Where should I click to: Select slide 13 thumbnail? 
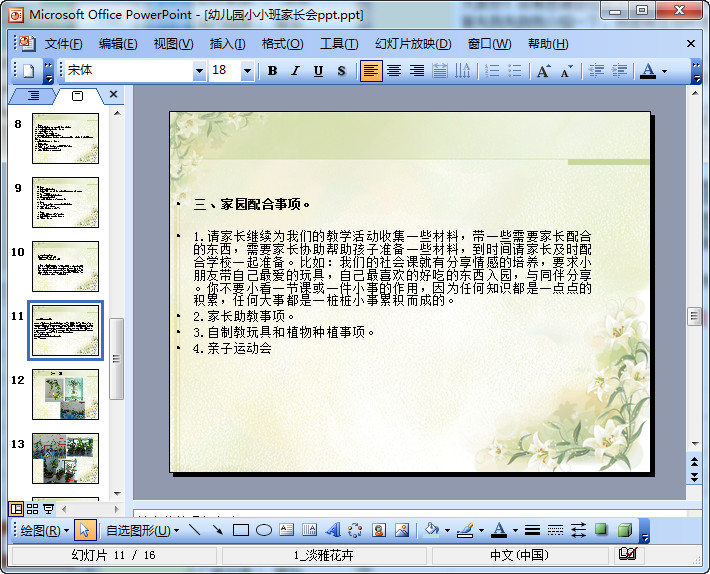pos(65,458)
